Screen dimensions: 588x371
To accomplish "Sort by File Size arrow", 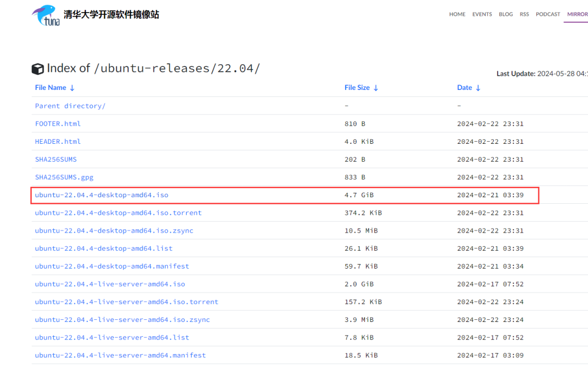I will (376, 88).
